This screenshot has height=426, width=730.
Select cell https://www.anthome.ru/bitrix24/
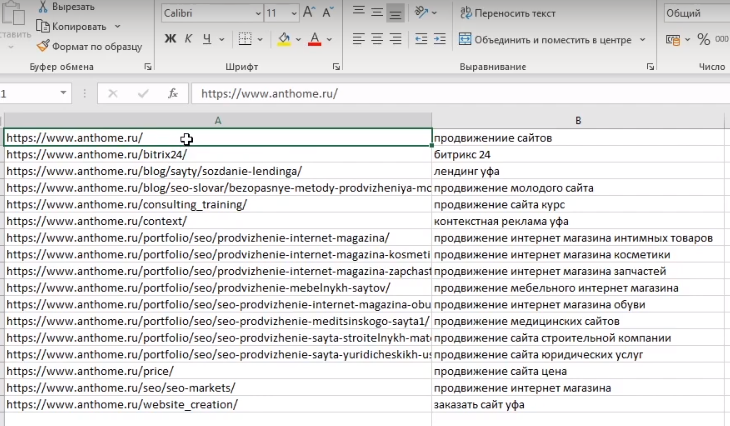[x=218, y=155]
